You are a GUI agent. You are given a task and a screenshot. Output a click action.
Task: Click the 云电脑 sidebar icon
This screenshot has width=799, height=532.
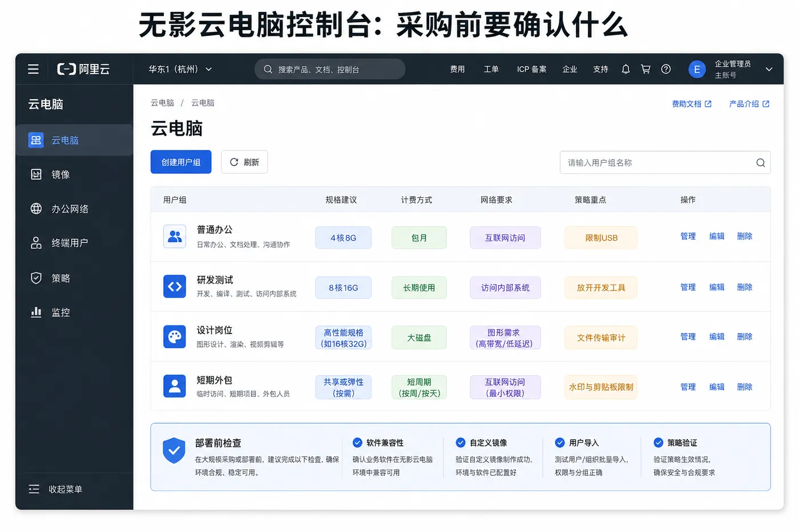[36, 140]
